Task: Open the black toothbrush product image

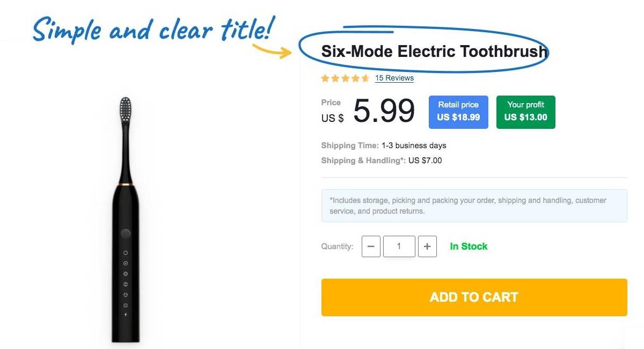Action: pos(126,220)
